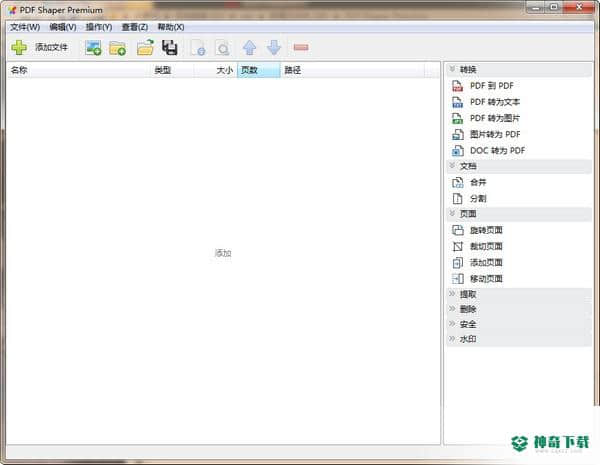Click the open folder toolbar icon

click(145, 47)
